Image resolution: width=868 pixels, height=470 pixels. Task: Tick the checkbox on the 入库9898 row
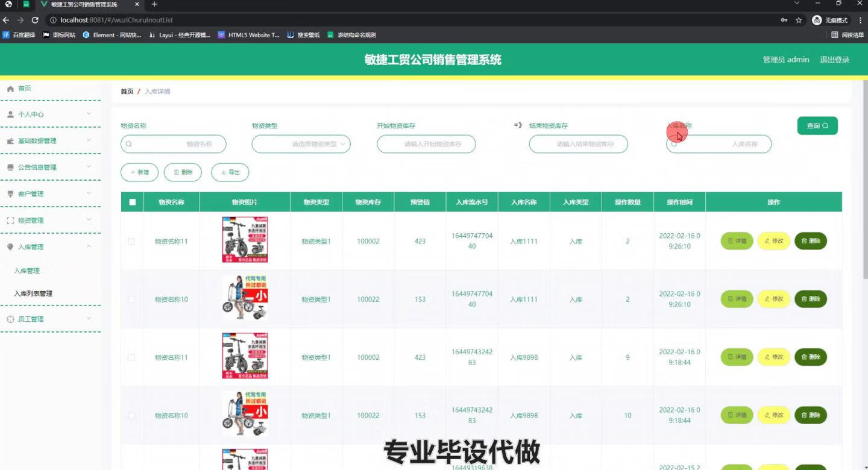pos(131,357)
